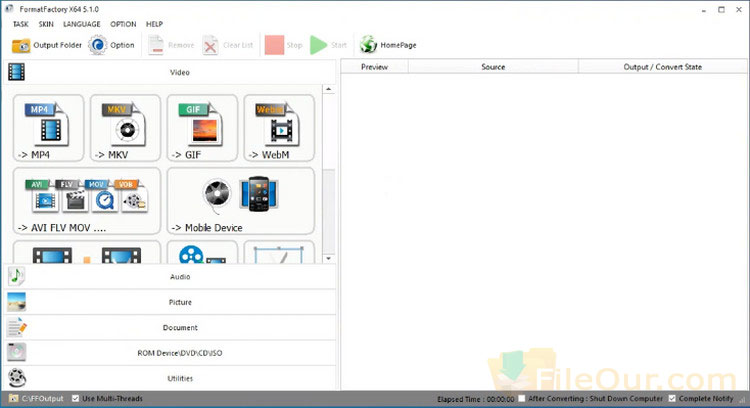Expand the Audio category section
Screen dimensions: 750x408
(x=170, y=276)
